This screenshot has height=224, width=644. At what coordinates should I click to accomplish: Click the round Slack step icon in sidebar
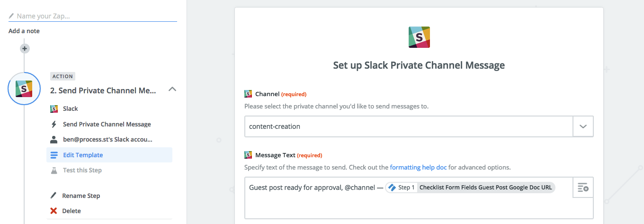pos(25,89)
